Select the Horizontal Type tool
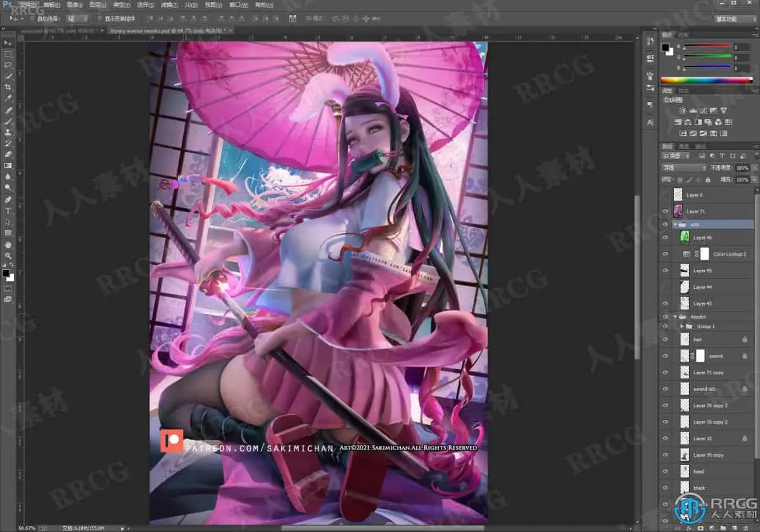760x532 pixels. [x=8, y=210]
